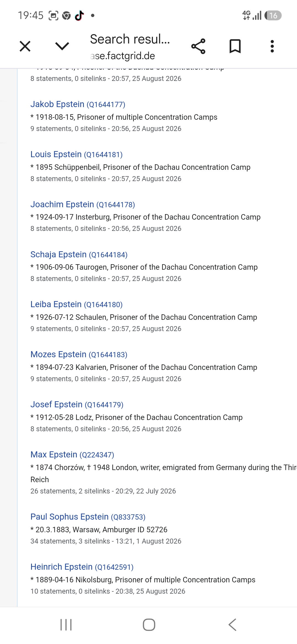This screenshot has height=644, width=297.
Task: Open the three-dot overflow menu
Action: (272, 46)
